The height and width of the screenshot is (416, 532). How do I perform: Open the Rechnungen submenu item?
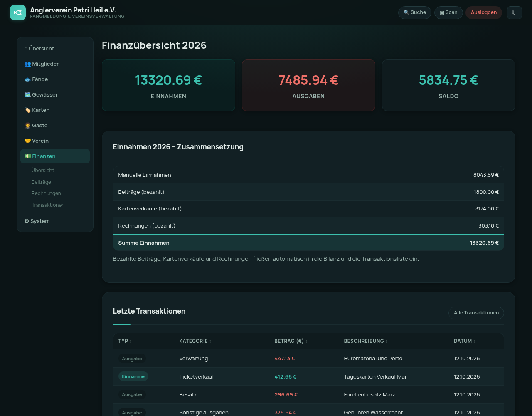pos(46,193)
